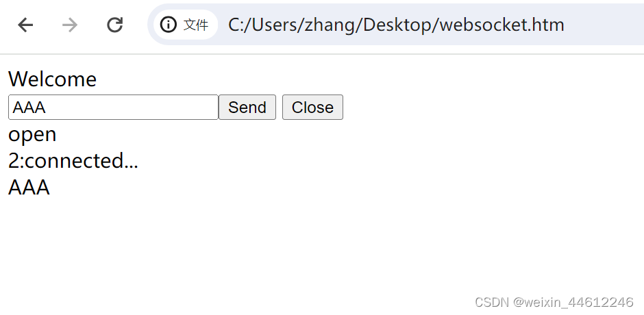Click the 文件 label in address bar
Screen dimensions: 644x315
point(196,25)
